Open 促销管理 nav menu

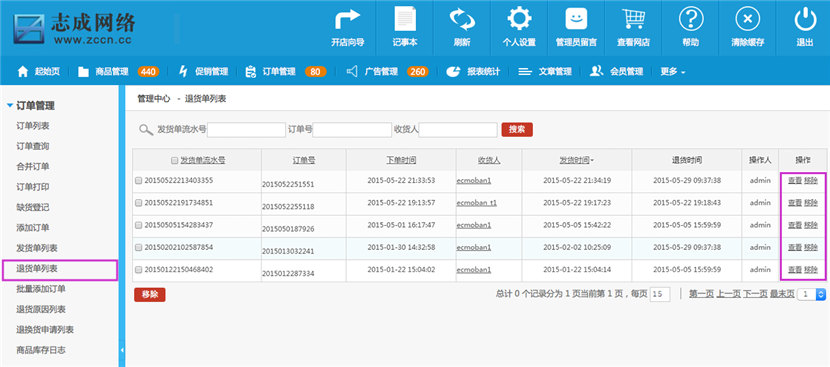(x=211, y=71)
